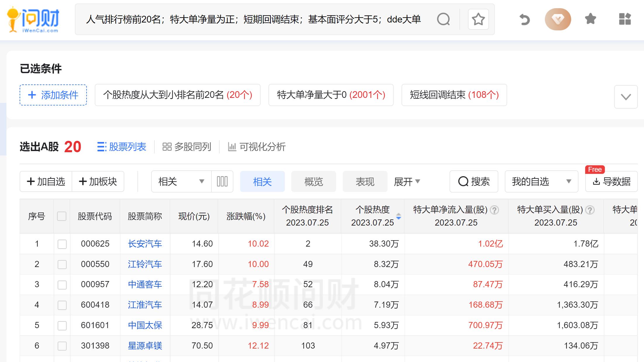Open the 我的自选 dropdown
The height and width of the screenshot is (362, 644).
(541, 181)
